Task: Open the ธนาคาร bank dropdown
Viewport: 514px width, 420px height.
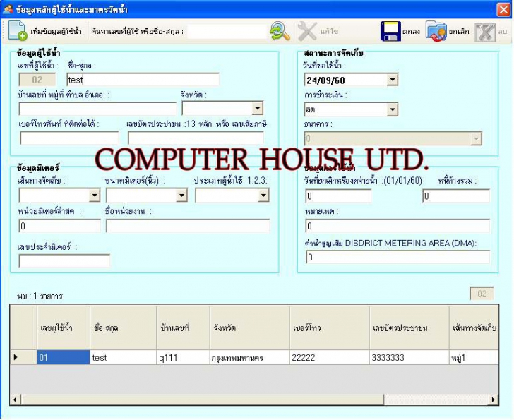Action: tap(476, 138)
